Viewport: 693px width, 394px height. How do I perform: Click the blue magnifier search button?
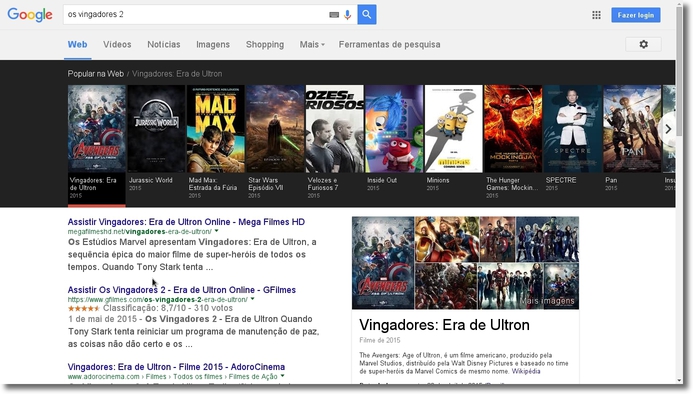pyautogui.click(x=367, y=15)
